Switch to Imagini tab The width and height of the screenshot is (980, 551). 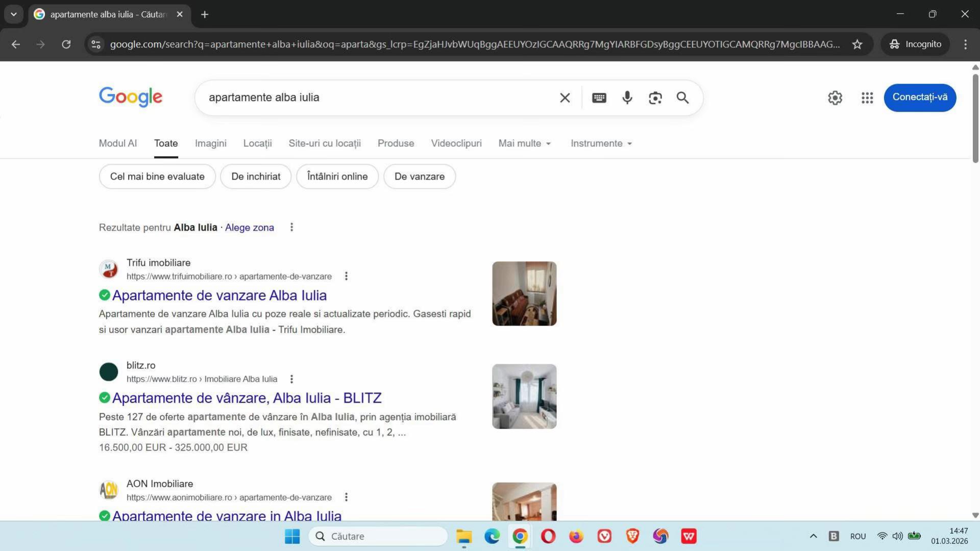pos(211,143)
